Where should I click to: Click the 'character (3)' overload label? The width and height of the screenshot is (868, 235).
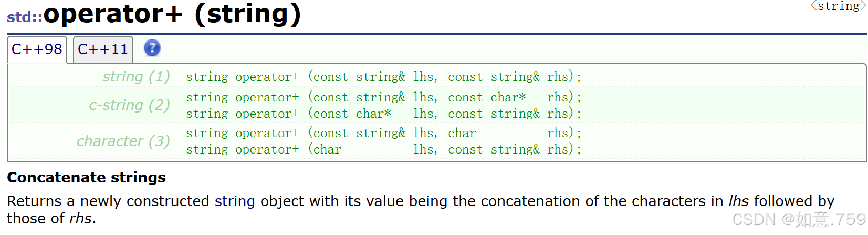click(123, 141)
